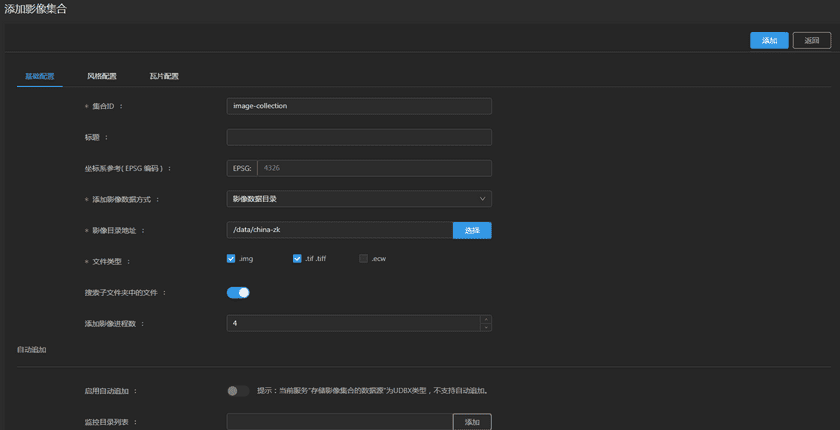Decrease 添加影像进程数 with down arrow
The width and height of the screenshot is (840, 430).
tap(486, 327)
